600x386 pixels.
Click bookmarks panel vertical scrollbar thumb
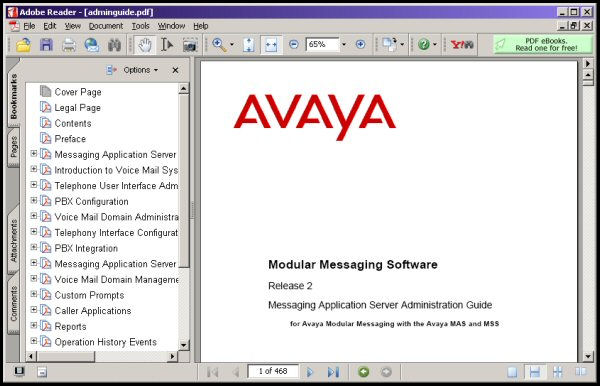[184, 181]
